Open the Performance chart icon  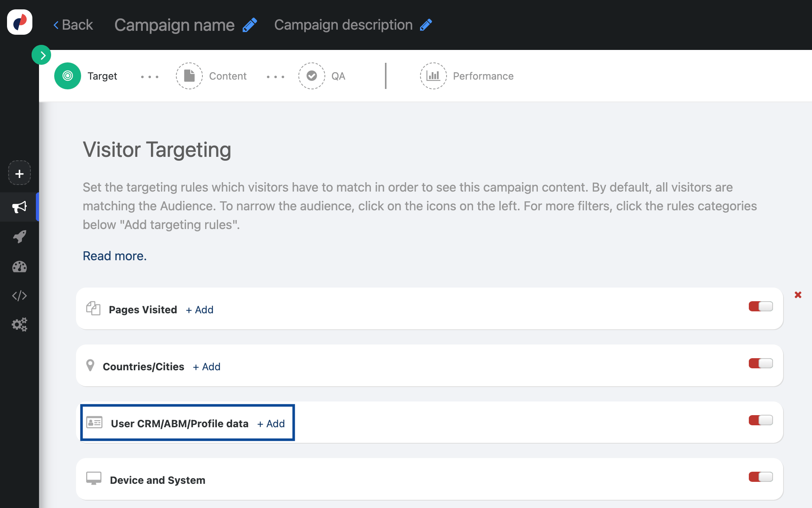[433, 76]
